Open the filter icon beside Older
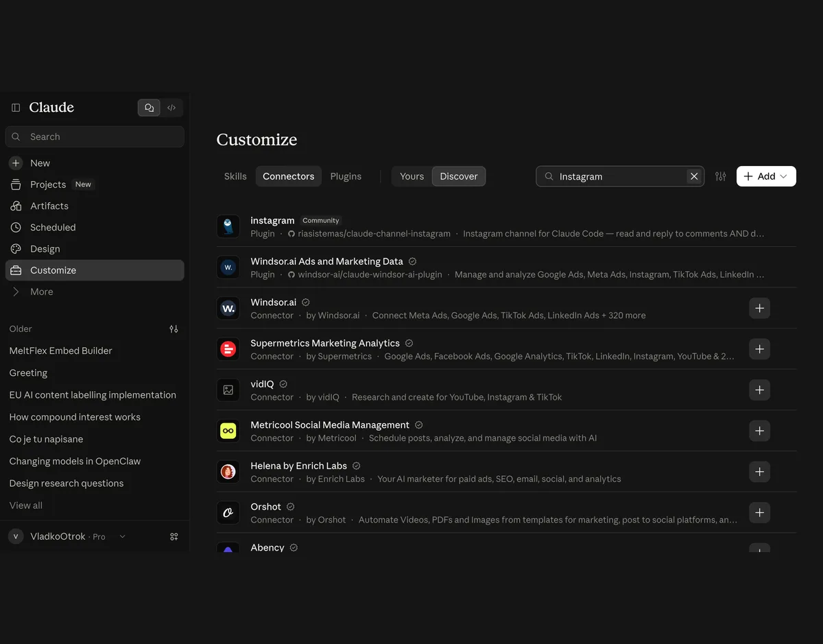Screen dimensions: 823x644 pos(174,329)
